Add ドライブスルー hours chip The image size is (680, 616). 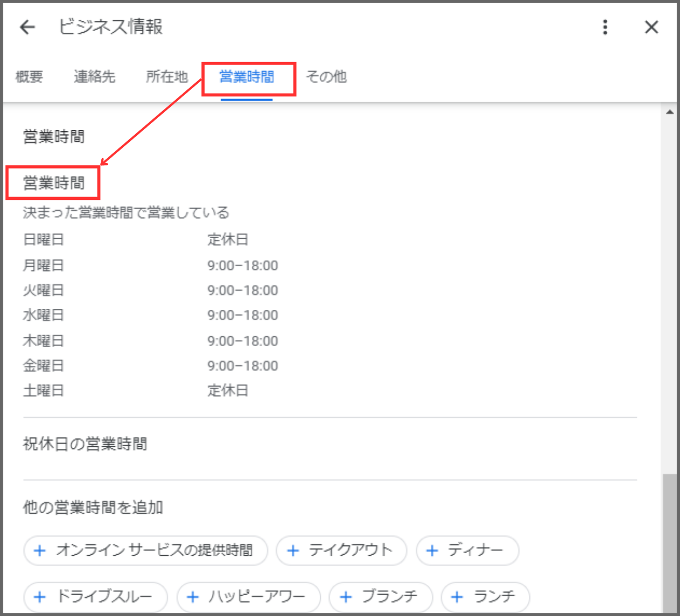click(x=95, y=597)
